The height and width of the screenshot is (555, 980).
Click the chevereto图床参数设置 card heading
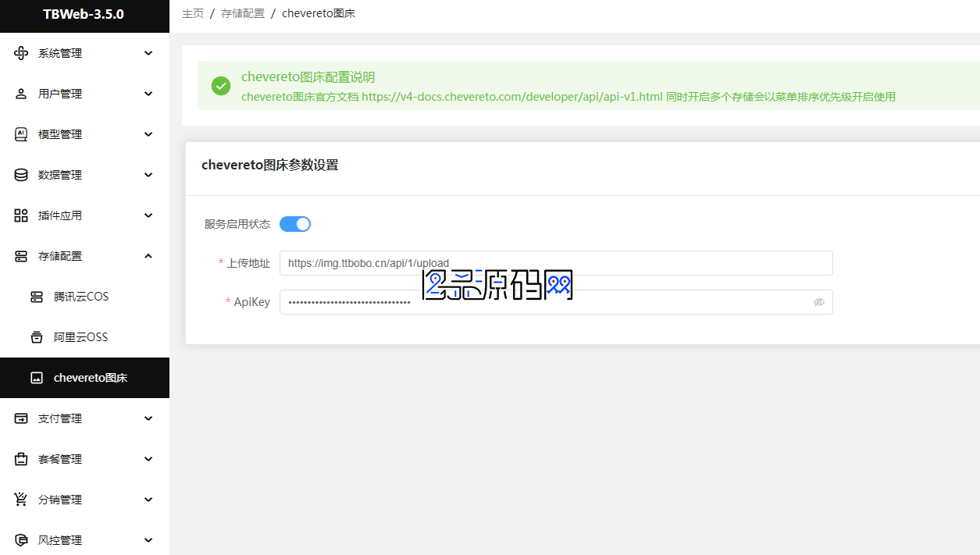point(270,165)
